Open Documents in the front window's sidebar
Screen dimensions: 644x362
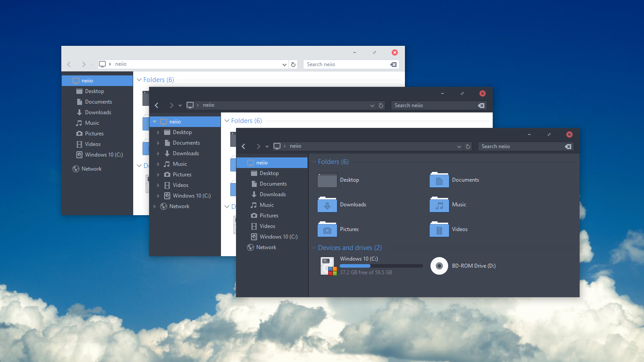coord(272,184)
